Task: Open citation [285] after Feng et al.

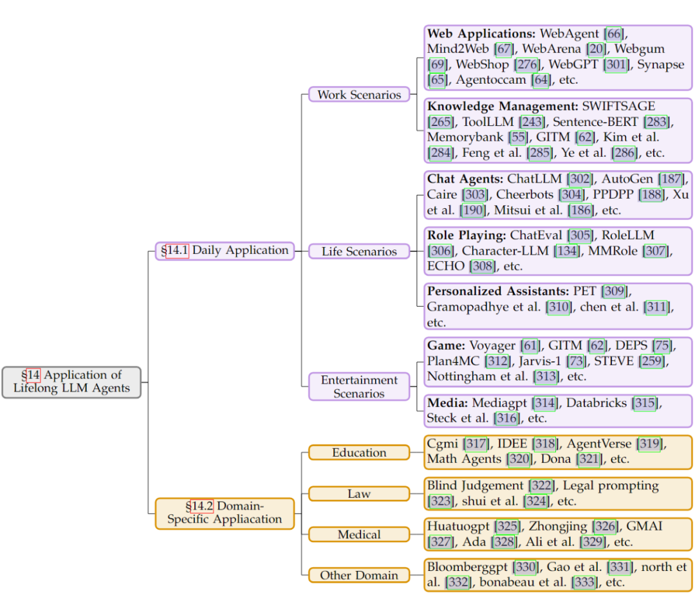Action: coord(541,153)
